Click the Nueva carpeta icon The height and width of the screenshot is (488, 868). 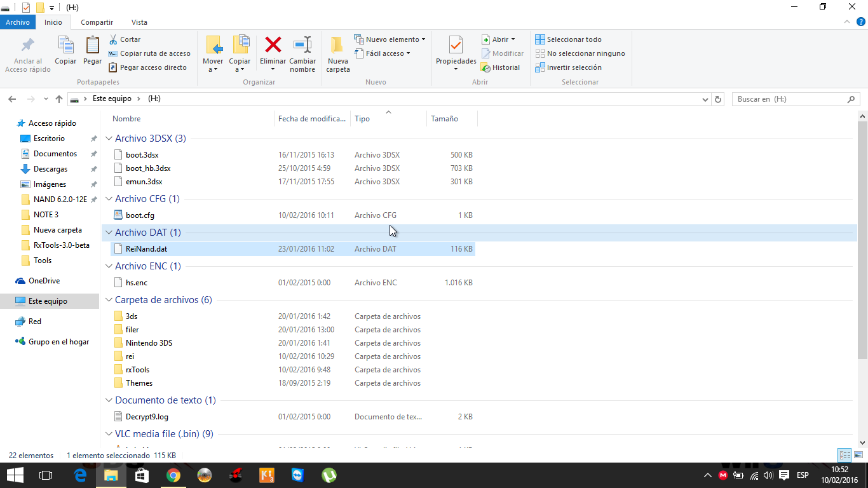pyautogui.click(x=337, y=46)
